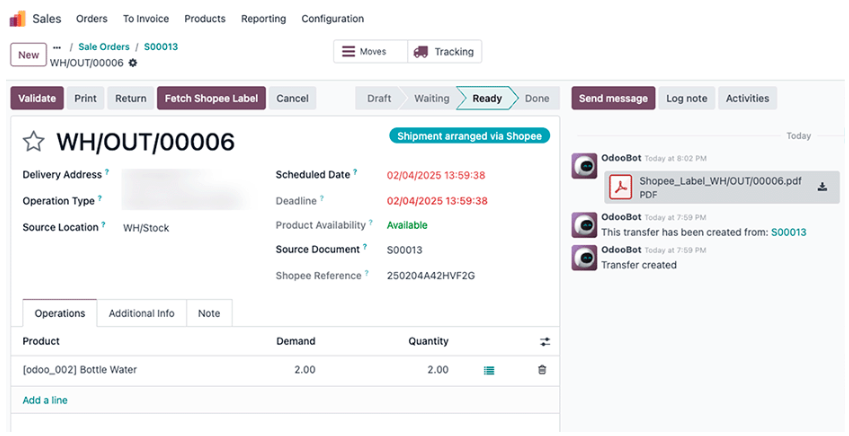Switch to the Note tab
The image size is (849, 436).
click(209, 313)
